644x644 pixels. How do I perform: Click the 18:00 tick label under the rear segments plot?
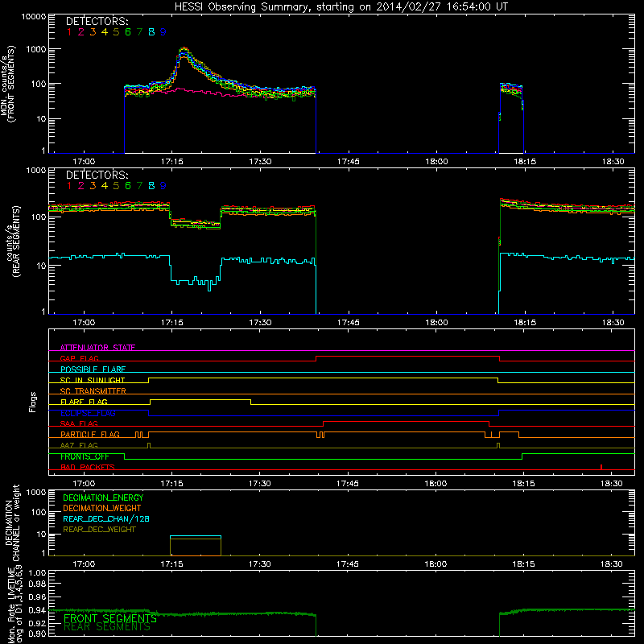pos(436,323)
